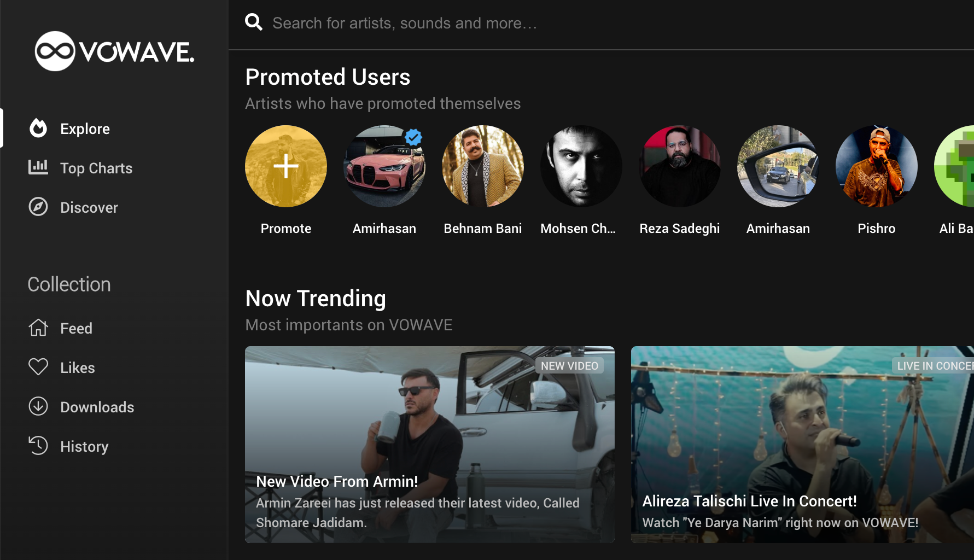Open the Top Charts bar-chart icon

pos(38,167)
